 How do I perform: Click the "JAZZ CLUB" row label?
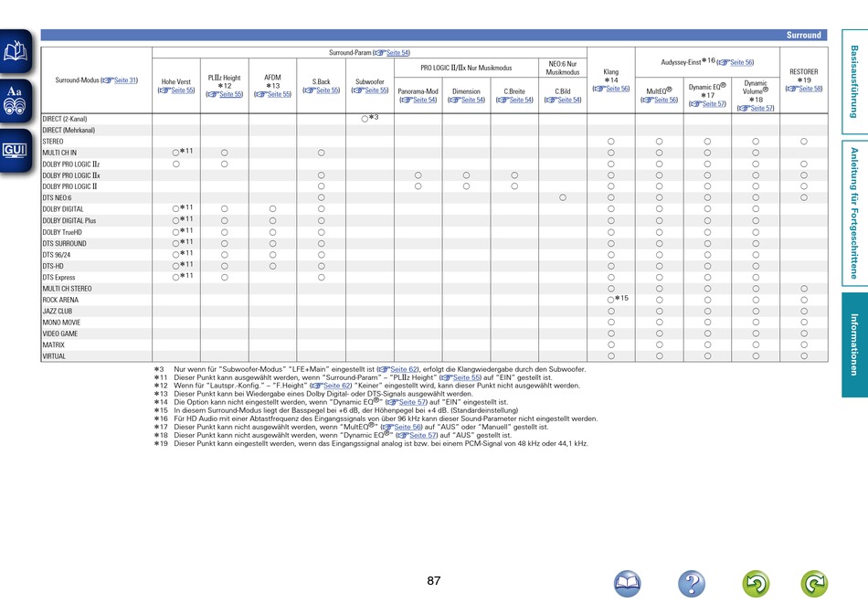point(58,312)
